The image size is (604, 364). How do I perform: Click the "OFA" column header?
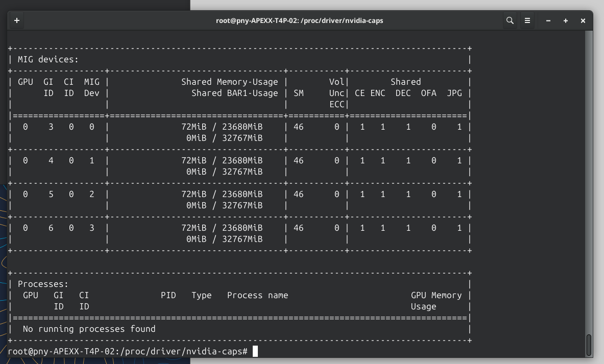(x=428, y=93)
